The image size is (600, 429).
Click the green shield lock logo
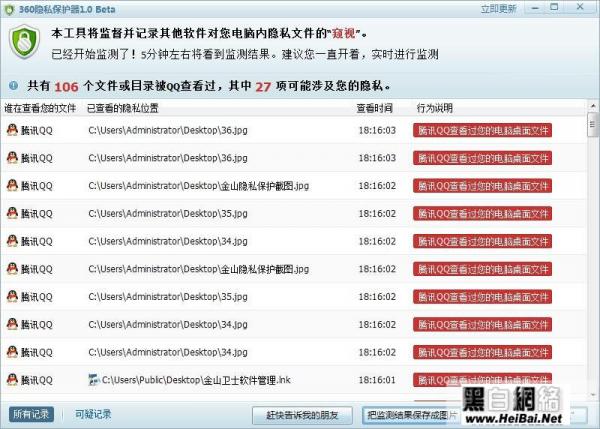pyautogui.click(x=25, y=41)
